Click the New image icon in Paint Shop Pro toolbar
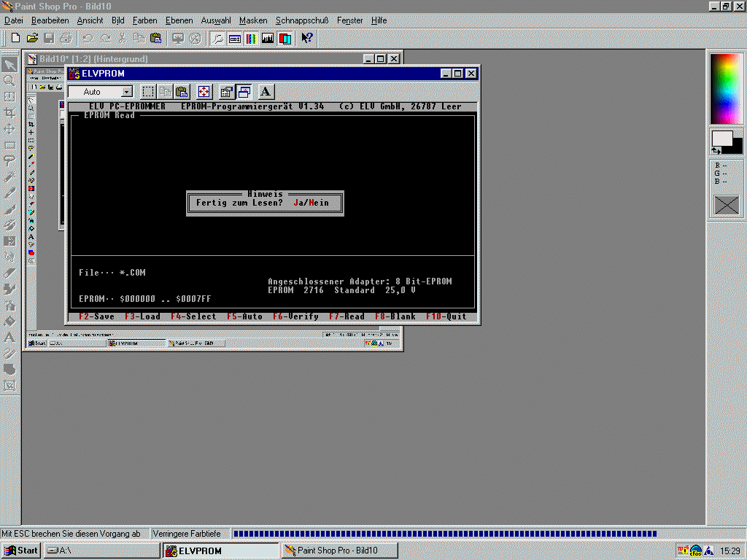 tap(15, 38)
